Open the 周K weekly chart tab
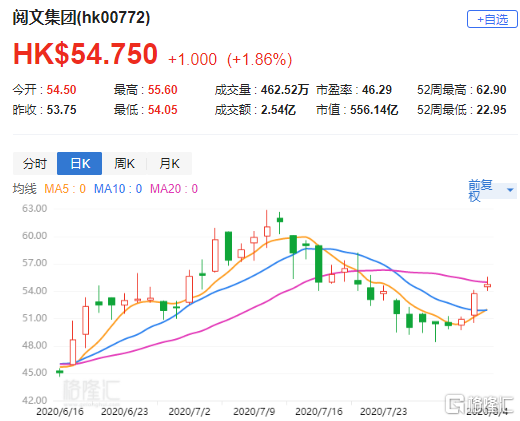Viewport: 520px width, 421px height. (124, 163)
